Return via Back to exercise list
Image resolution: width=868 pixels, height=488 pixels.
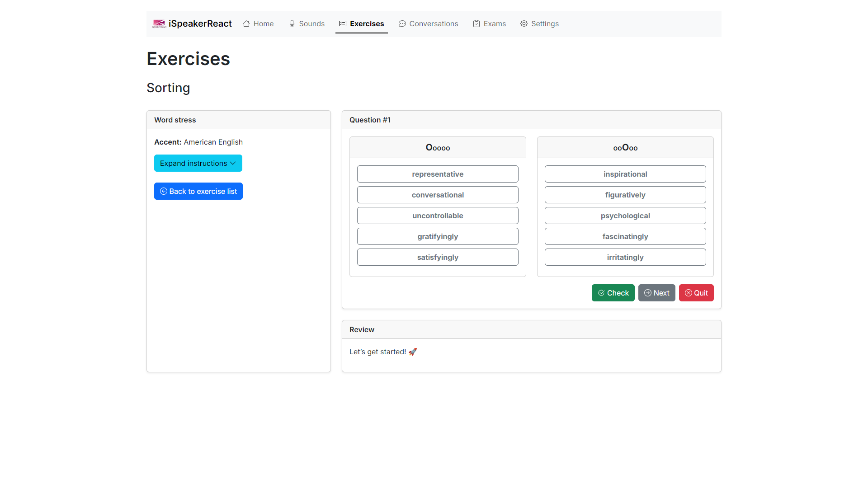click(x=198, y=191)
